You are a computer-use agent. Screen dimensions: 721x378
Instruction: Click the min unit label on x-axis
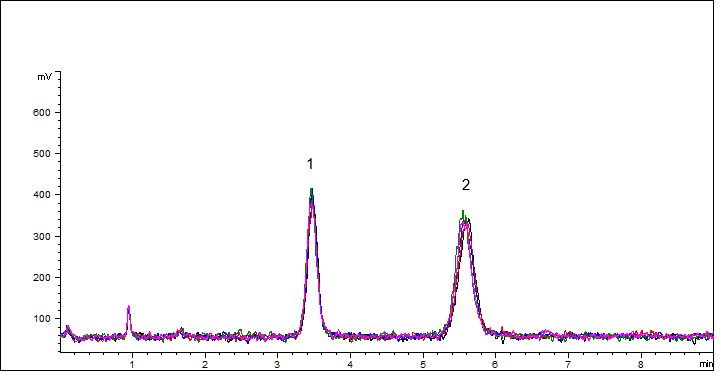[x=706, y=364]
